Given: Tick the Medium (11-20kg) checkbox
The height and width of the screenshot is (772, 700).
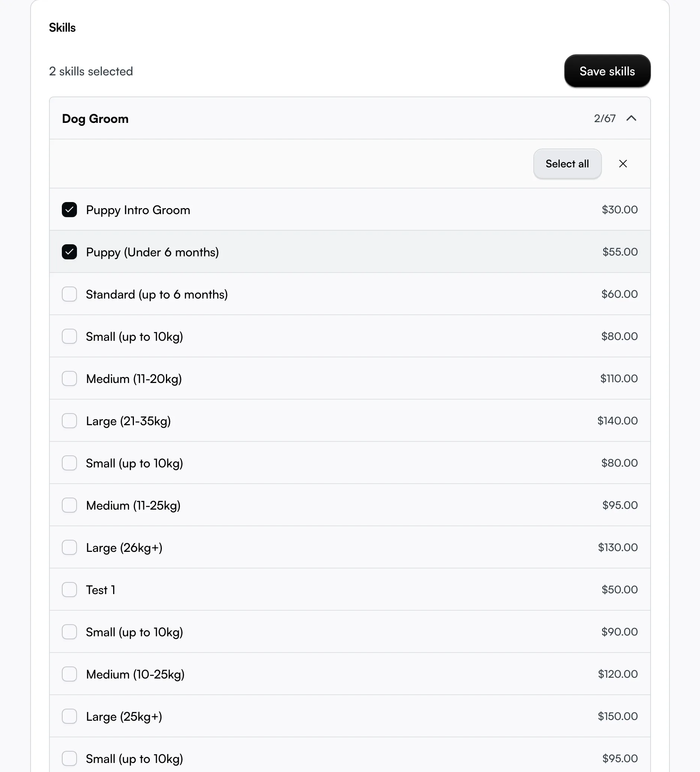Looking at the screenshot, I should 69,379.
